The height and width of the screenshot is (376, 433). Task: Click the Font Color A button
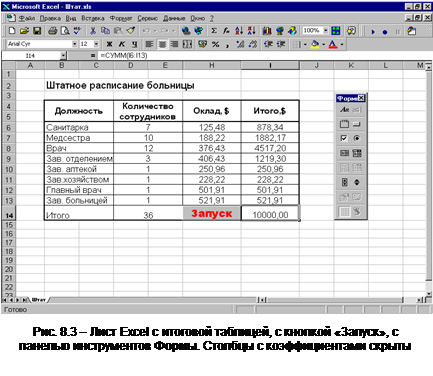[x=333, y=44]
